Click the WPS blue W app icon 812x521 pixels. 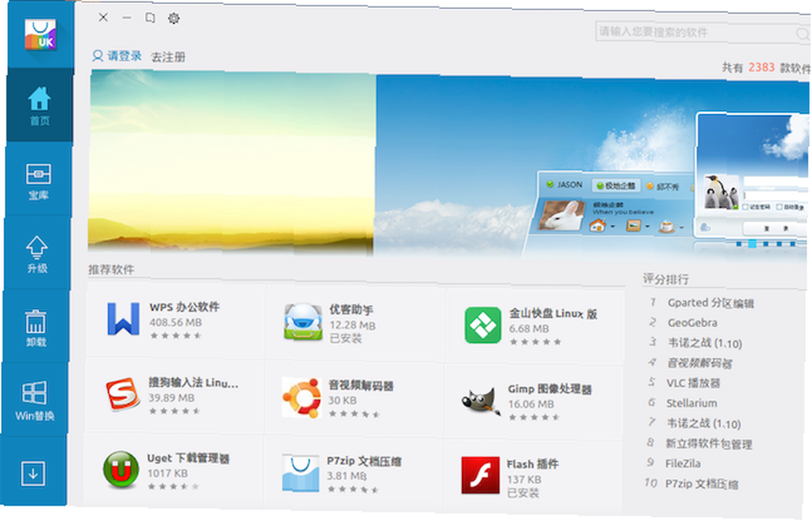(x=123, y=319)
